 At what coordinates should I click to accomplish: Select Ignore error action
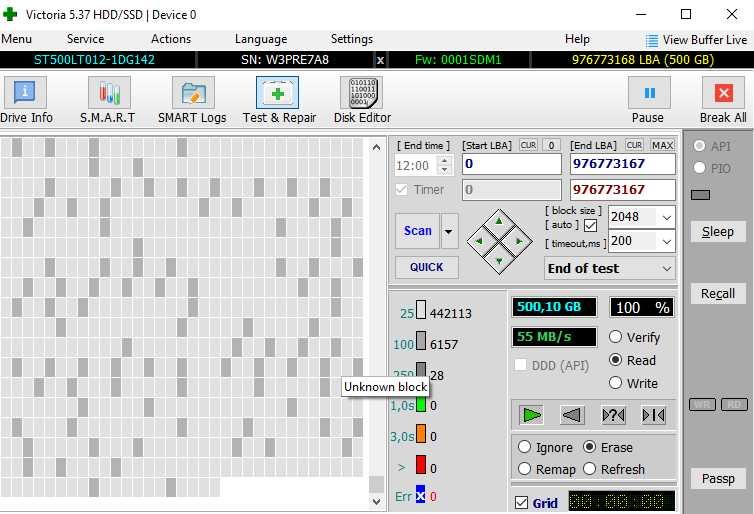(x=524, y=447)
